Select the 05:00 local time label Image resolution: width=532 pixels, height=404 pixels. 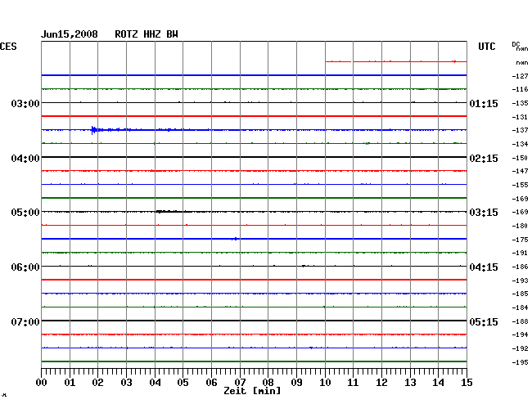[25, 213]
